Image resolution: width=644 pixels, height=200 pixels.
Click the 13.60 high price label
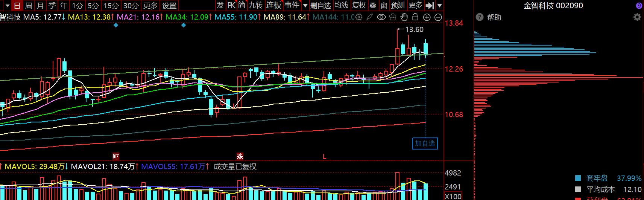[415, 29]
